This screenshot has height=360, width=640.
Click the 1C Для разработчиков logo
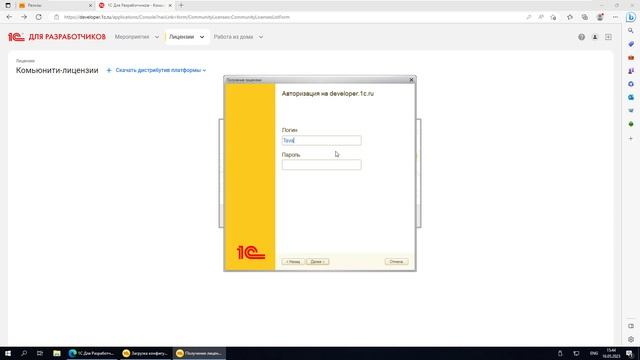click(x=57, y=37)
